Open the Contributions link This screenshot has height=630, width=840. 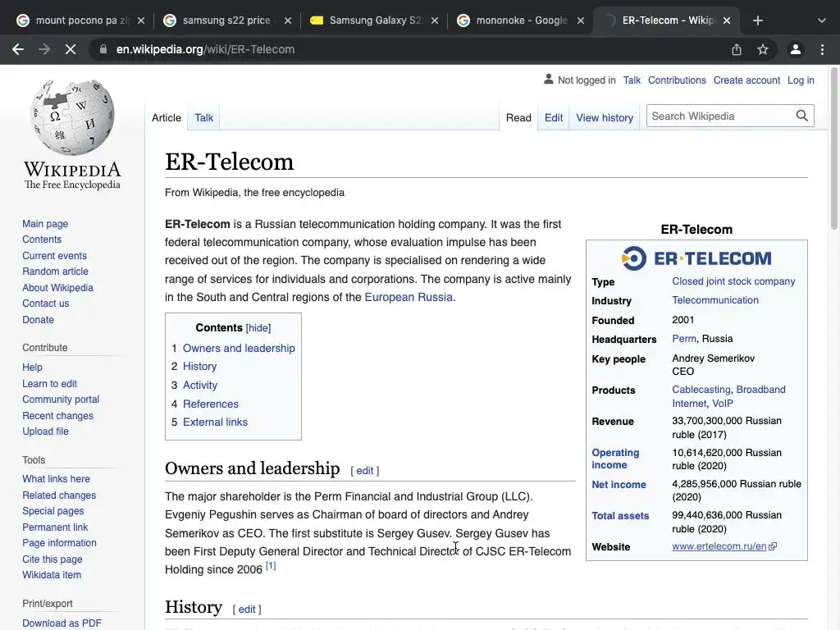point(677,80)
